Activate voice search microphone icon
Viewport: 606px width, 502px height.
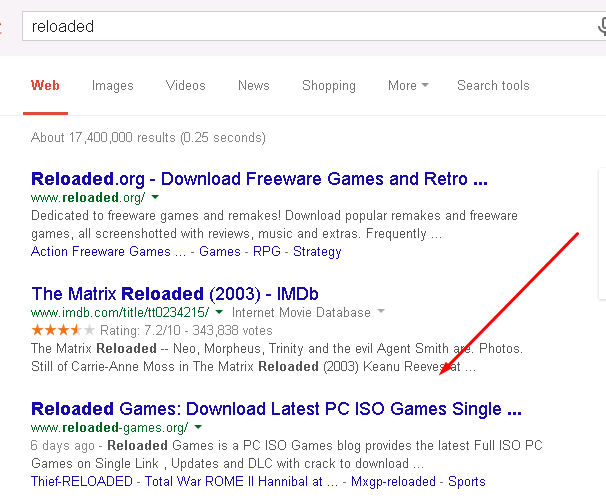(x=602, y=26)
